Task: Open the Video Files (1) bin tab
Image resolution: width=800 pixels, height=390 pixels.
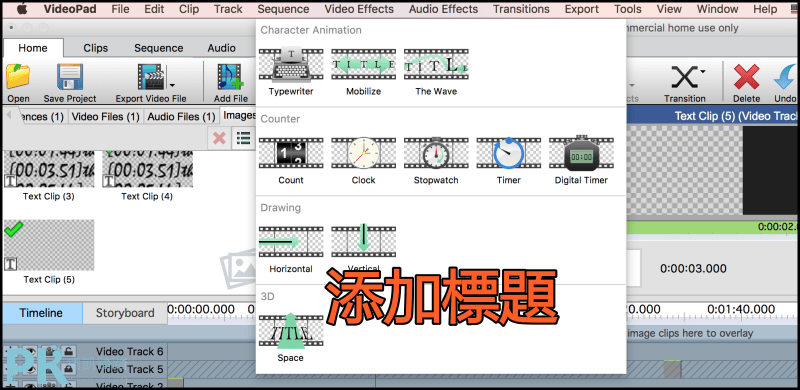Action: click(106, 117)
